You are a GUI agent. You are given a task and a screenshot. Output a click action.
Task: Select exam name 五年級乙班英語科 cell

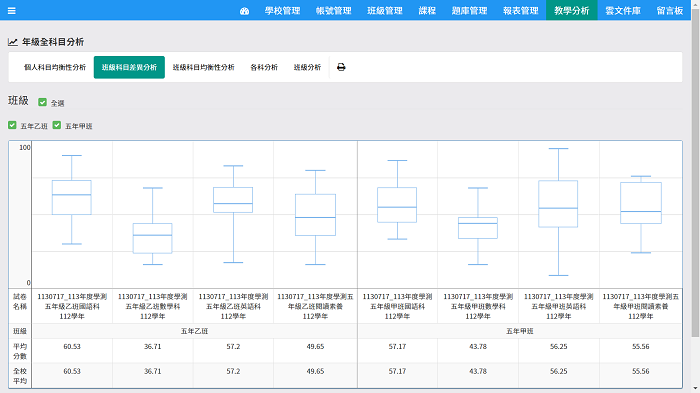click(233, 306)
